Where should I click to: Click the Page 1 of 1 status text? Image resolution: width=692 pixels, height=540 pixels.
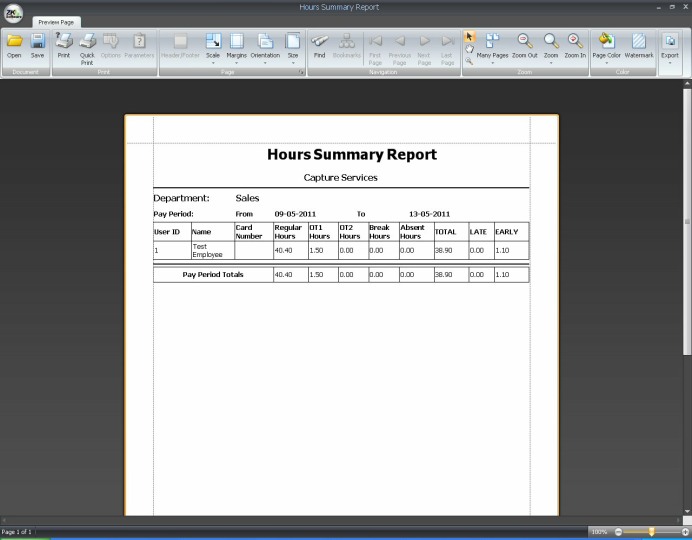[16, 532]
